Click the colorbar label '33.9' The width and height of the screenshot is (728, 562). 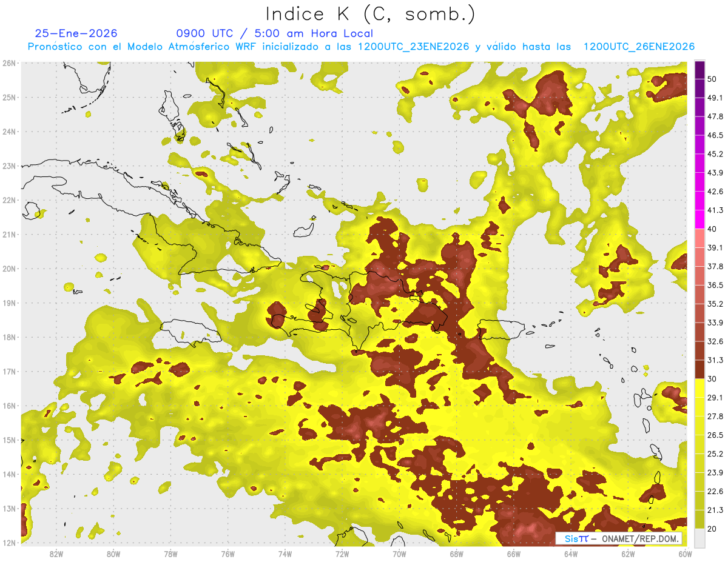coord(716,323)
